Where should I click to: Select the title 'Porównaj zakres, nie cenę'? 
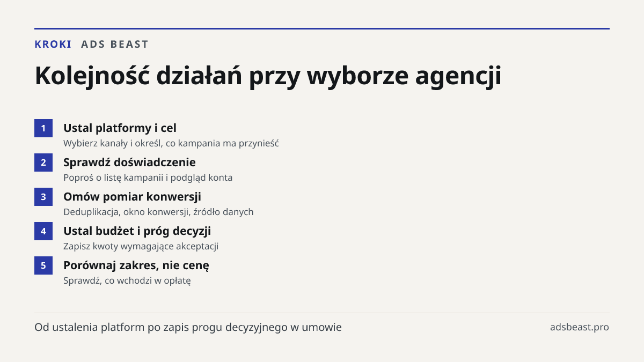point(136,265)
